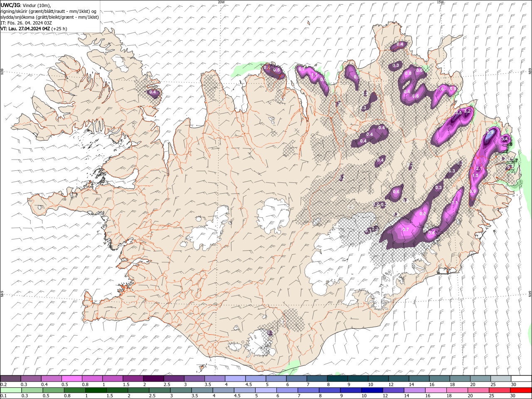The width and height of the screenshot is (532, 399).
Task: Click the 10 label in snow legend
Action: pyautogui.click(x=370, y=384)
